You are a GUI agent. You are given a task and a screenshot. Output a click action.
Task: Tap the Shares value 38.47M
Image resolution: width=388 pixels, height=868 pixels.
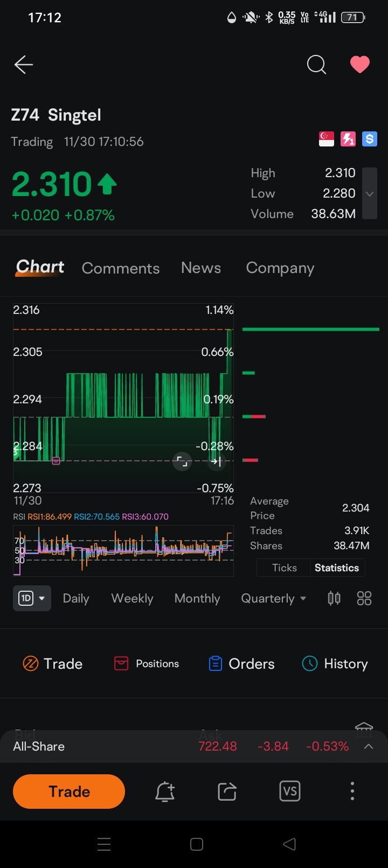351,545
